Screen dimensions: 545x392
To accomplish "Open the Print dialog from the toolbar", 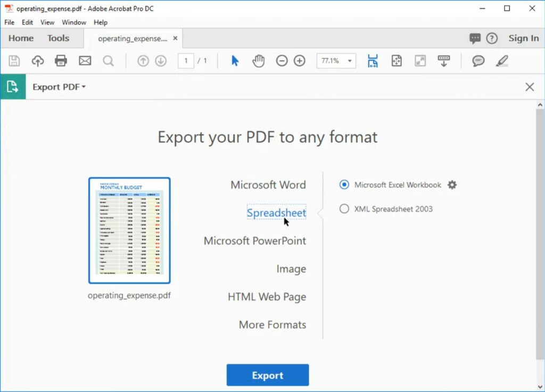I will tap(61, 61).
